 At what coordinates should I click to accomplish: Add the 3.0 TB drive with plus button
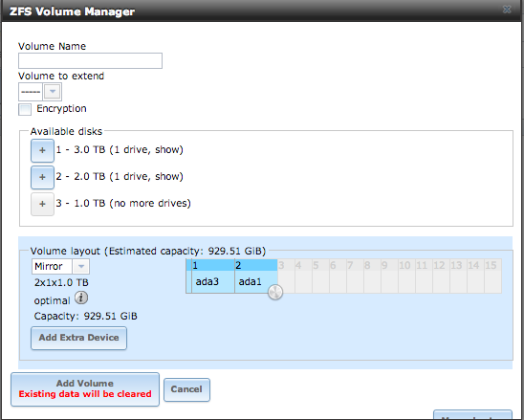pos(42,150)
